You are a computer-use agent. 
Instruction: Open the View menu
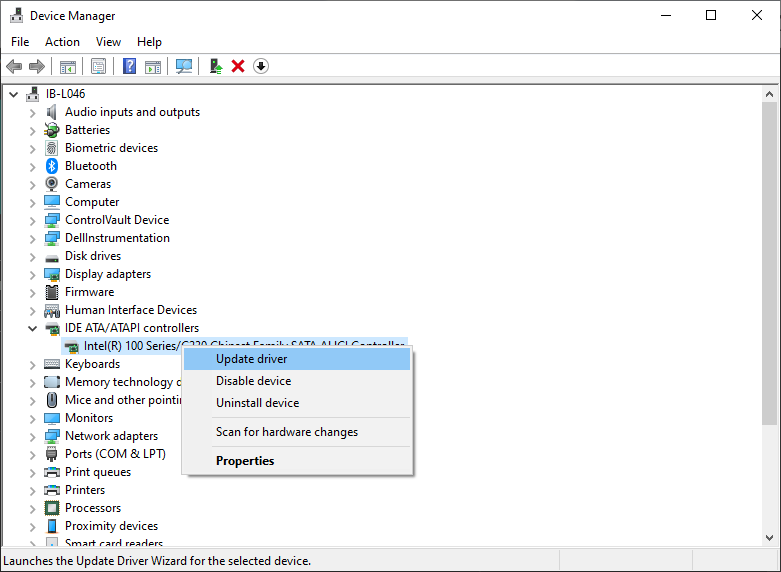[x=108, y=42]
